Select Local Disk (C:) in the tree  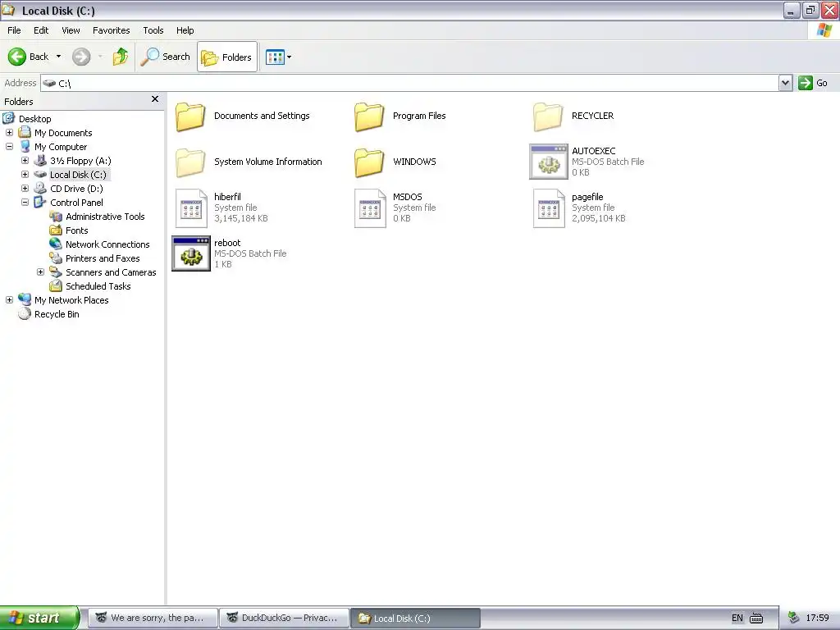tap(78, 175)
